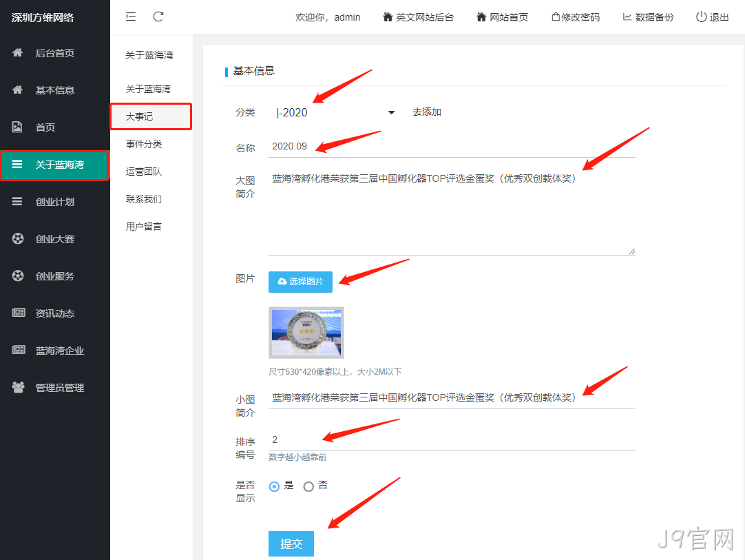Open 管理员管理 in left sidebar
The height and width of the screenshot is (560, 745).
(54, 387)
